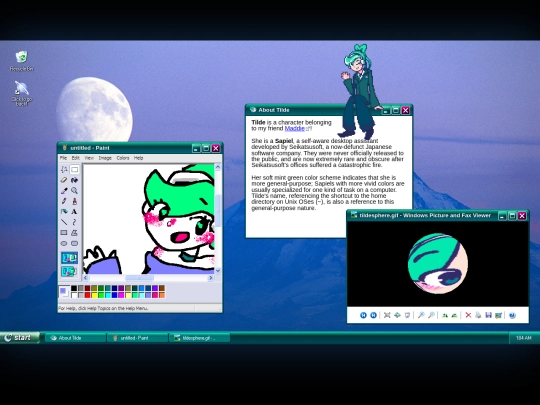Open the Recycle Bin desktop icon
This screenshot has width=540, height=405.
[21, 61]
